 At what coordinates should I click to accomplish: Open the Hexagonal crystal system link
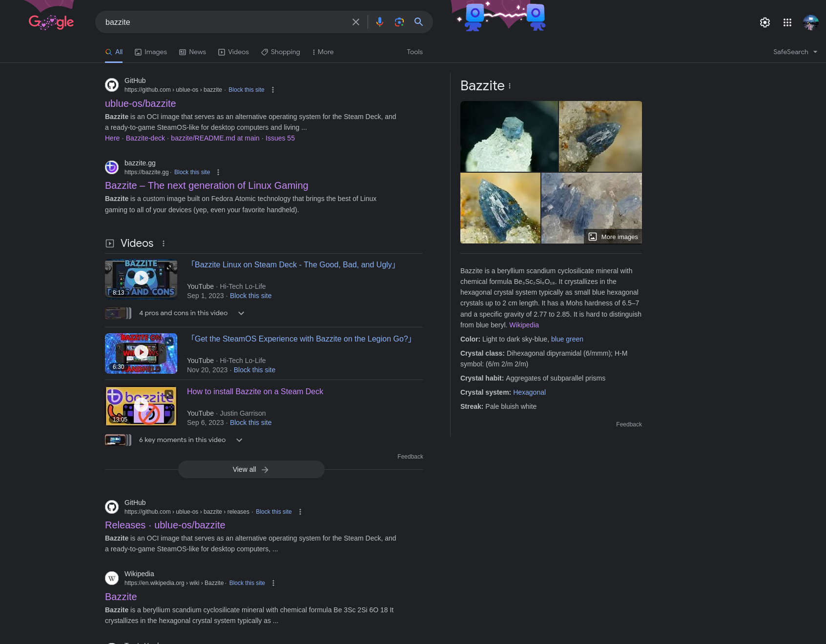pos(529,392)
